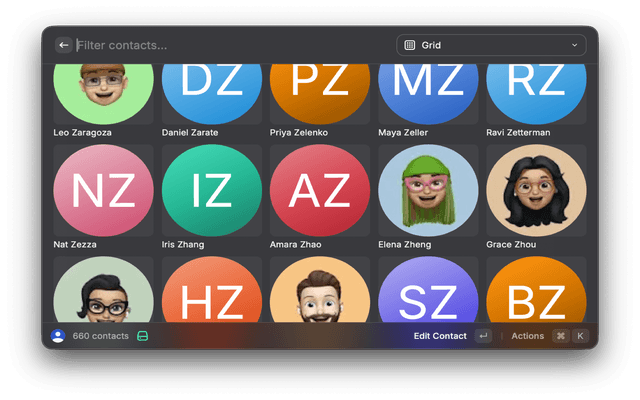Click the chevron in the Grid selector
This screenshot has height=400, width=640.
coord(575,45)
